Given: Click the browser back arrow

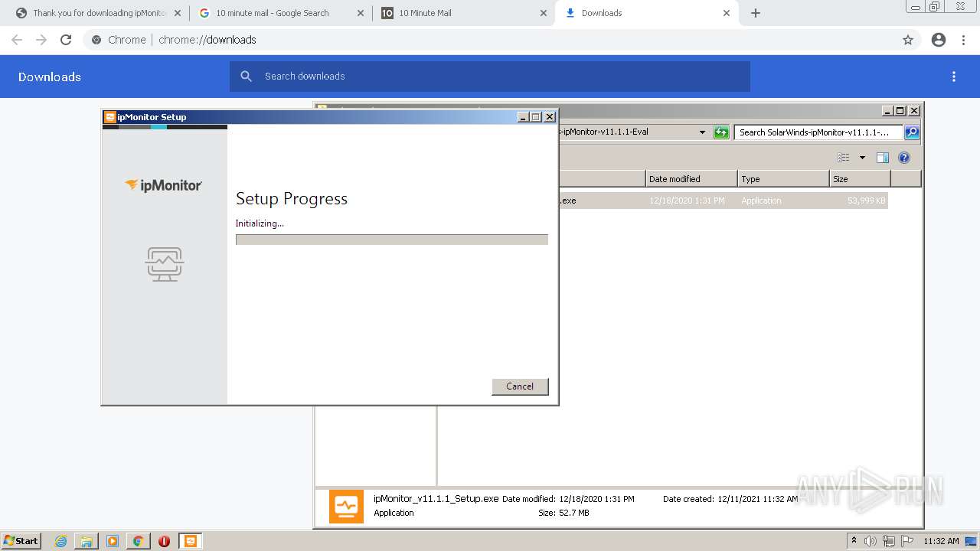Looking at the screenshot, I should click(17, 40).
